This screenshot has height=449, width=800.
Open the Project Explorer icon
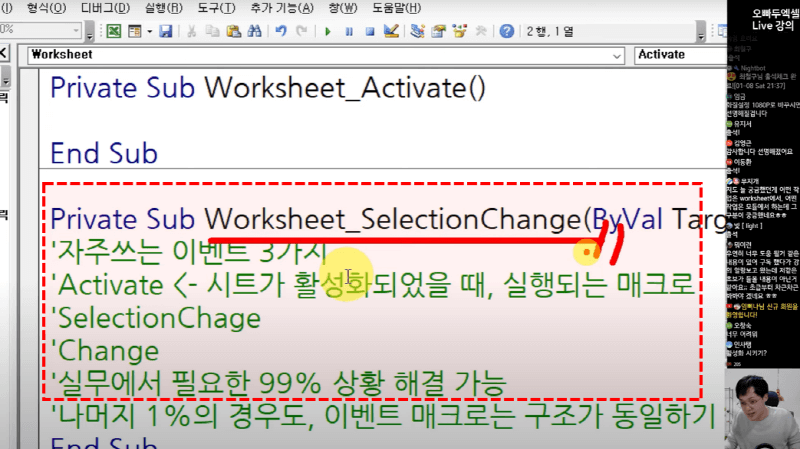pyautogui.click(x=417, y=31)
